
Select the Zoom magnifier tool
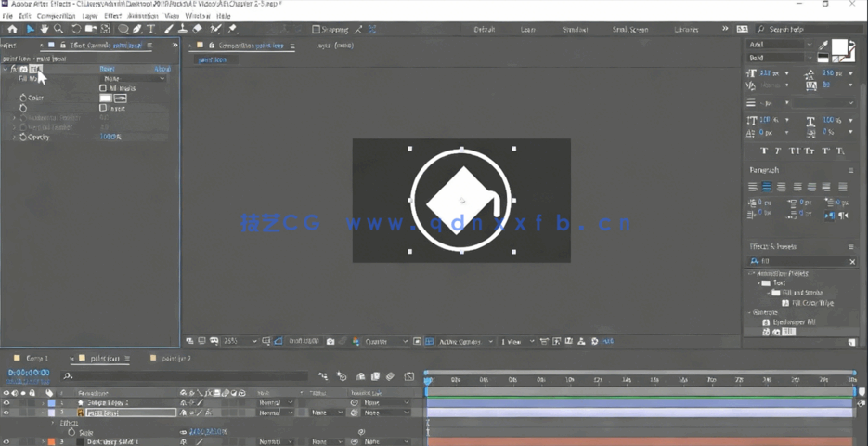[x=59, y=30]
